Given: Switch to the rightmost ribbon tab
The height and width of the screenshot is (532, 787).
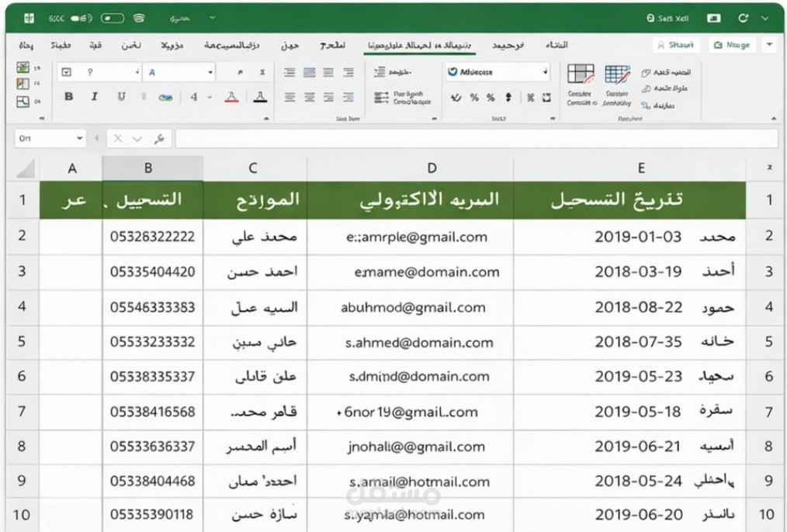Looking at the screenshot, I should coord(556,45).
